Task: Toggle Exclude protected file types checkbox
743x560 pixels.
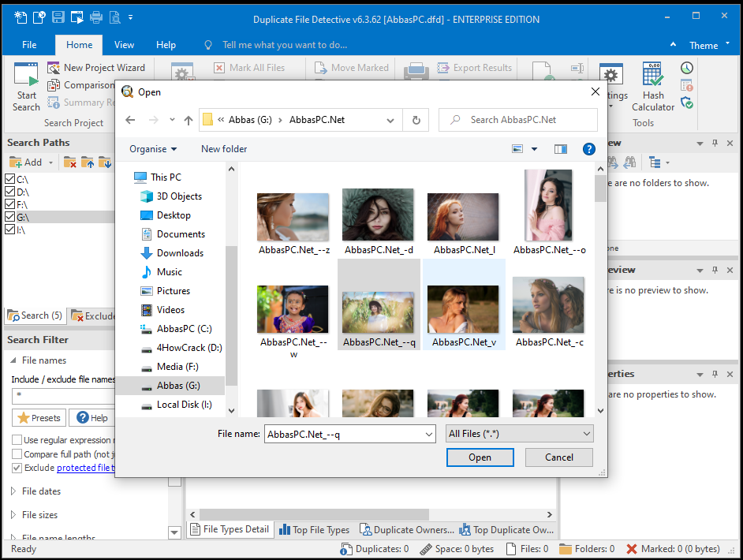Action: (x=17, y=468)
